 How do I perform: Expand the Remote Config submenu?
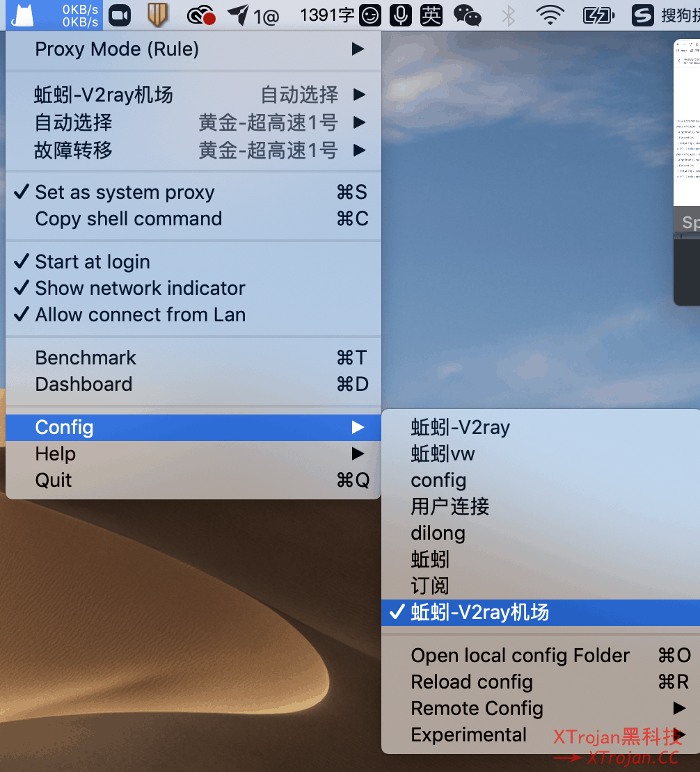click(541, 709)
